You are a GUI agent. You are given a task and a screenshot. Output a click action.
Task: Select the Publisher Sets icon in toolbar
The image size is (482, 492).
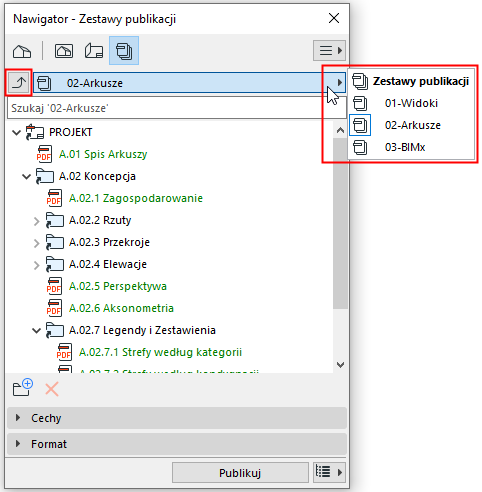click(x=124, y=51)
